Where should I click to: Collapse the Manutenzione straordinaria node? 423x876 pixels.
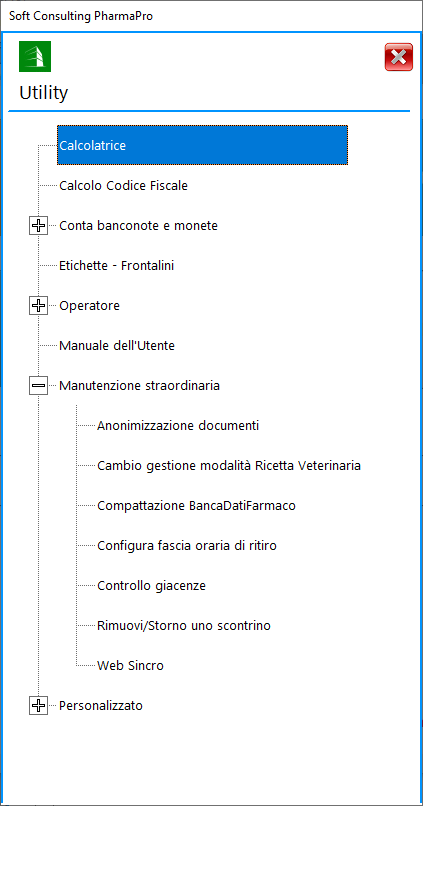coord(38,385)
